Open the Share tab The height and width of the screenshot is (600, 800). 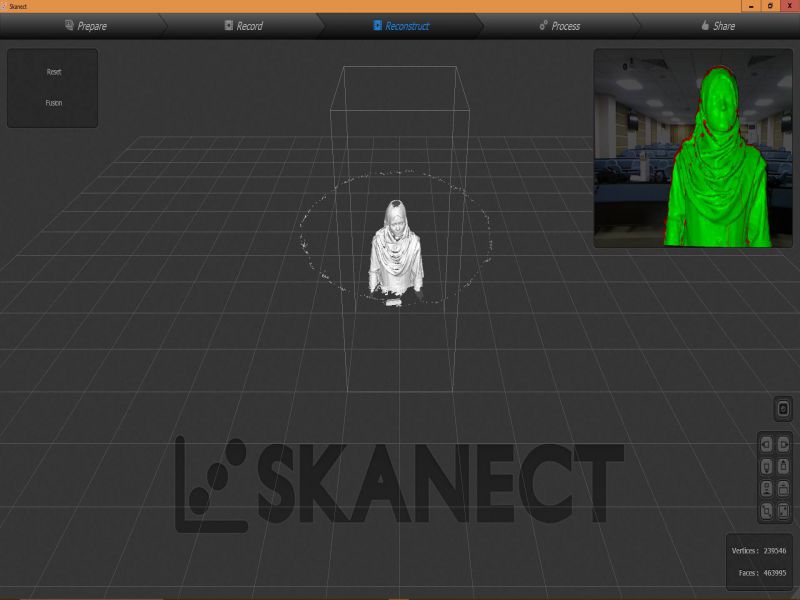(x=718, y=26)
